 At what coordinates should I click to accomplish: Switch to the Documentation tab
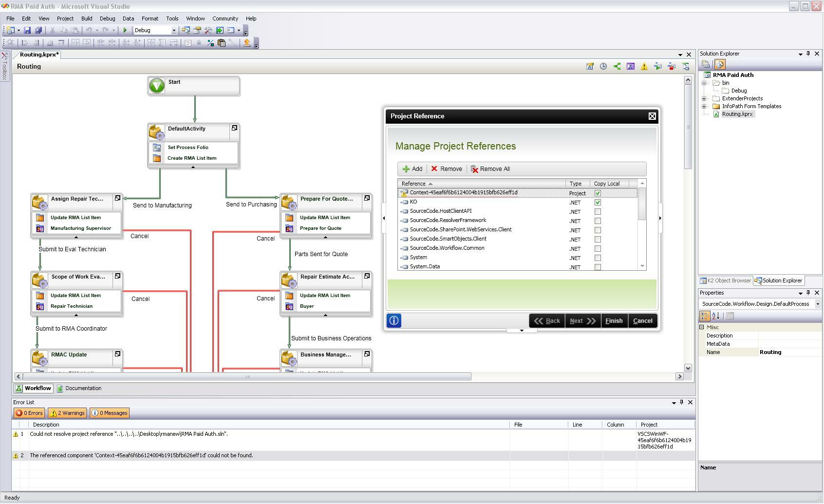79,389
